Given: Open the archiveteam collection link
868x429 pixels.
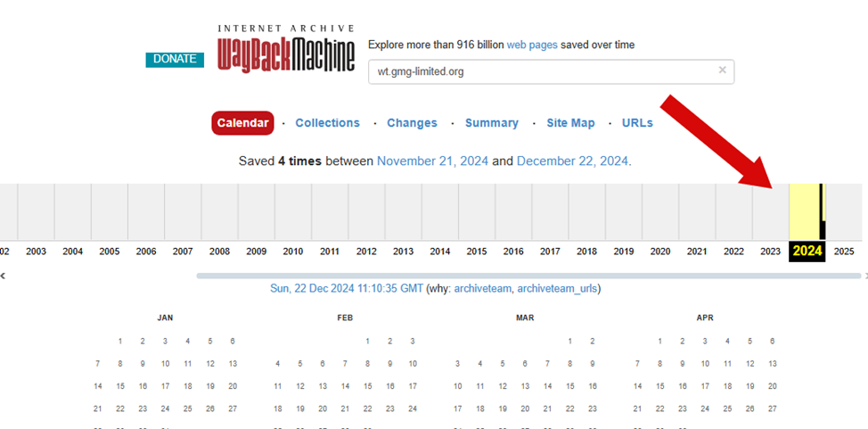Looking at the screenshot, I should [x=483, y=289].
